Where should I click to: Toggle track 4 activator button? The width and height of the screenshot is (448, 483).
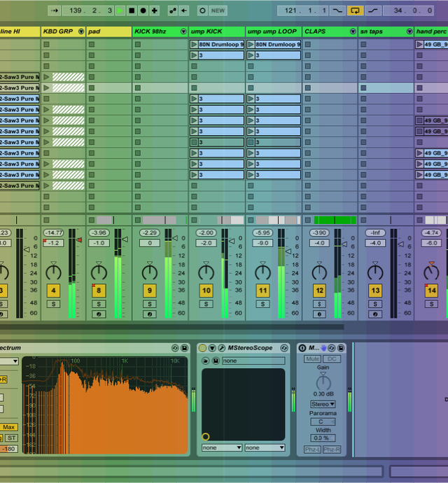point(53,290)
